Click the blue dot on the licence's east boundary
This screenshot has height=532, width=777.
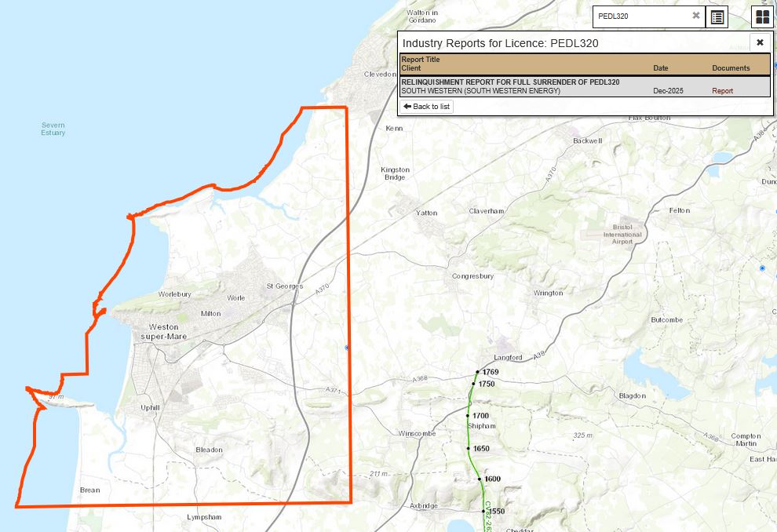pos(347,347)
